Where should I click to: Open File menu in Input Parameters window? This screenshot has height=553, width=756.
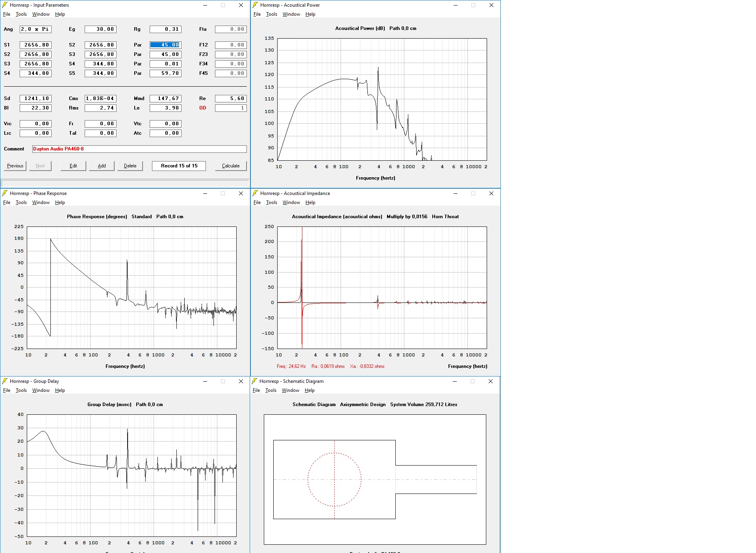(7, 14)
